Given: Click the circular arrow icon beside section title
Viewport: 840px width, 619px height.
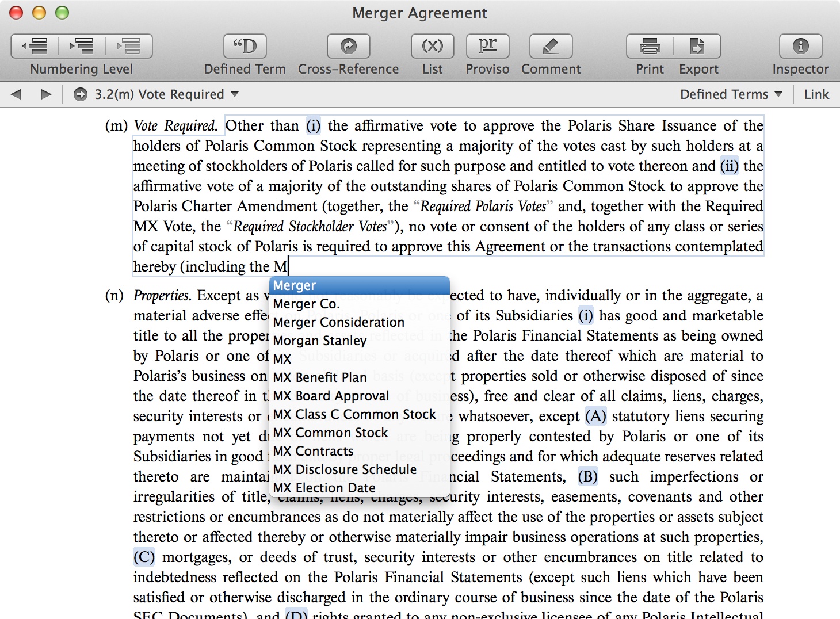Looking at the screenshot, I should coord(81,94).
